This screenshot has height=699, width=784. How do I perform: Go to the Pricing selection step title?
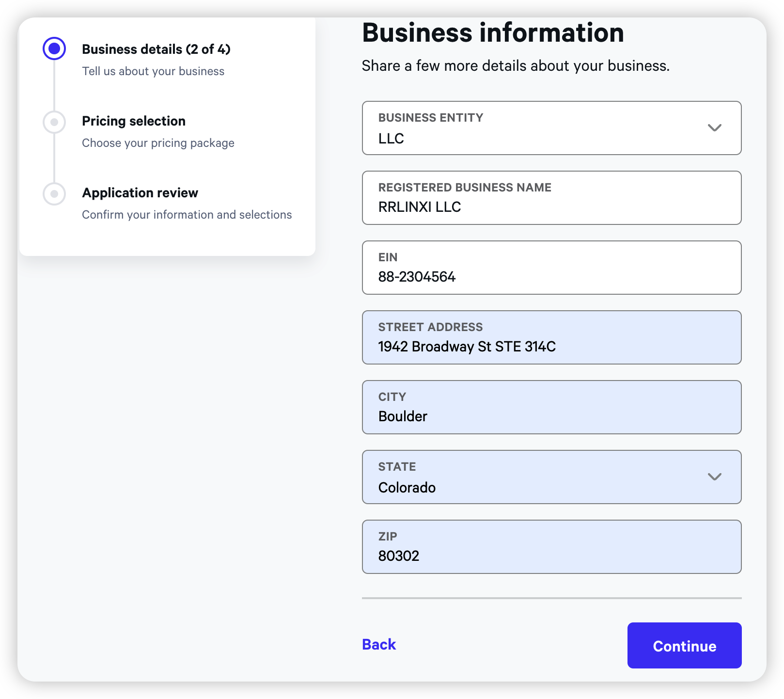point(134,121)
